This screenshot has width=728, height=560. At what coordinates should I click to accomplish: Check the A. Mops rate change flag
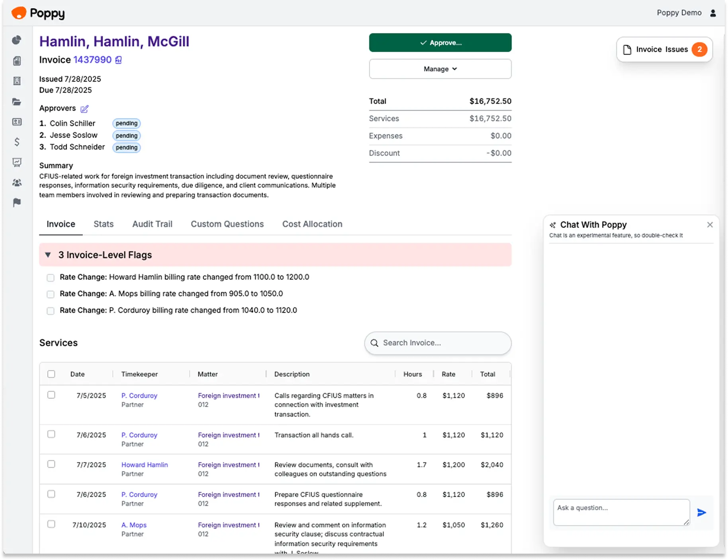(x=51, y=294)
